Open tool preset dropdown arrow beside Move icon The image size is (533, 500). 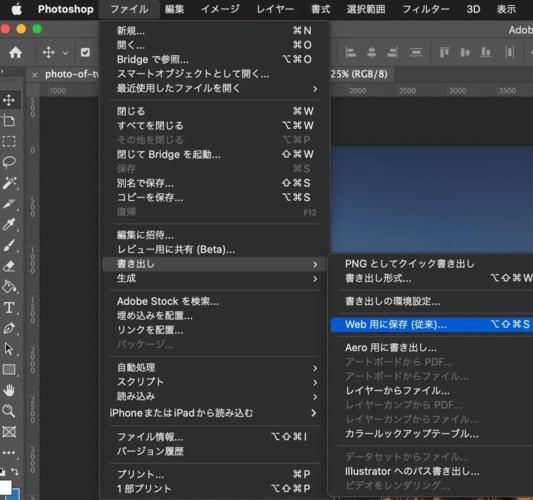[65, 53]
